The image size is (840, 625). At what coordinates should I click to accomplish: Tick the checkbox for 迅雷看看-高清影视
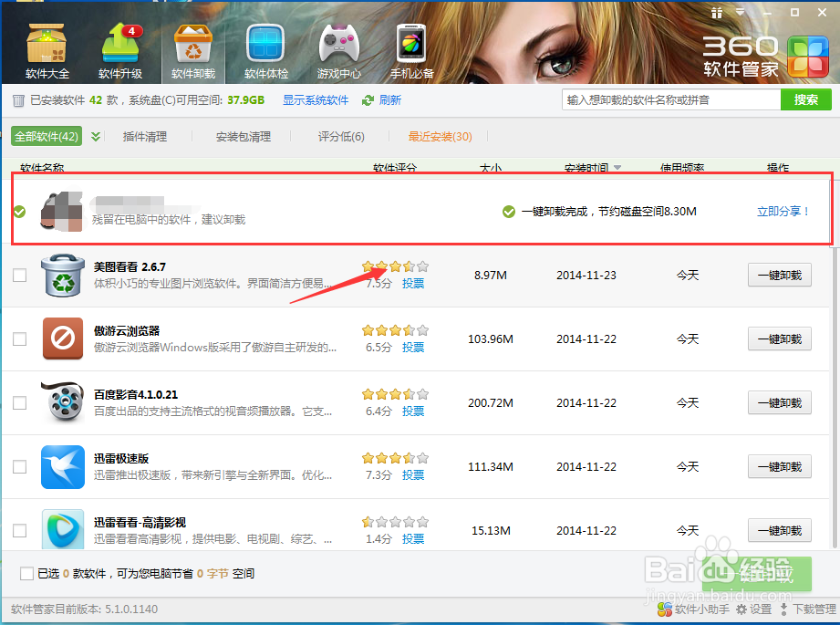tap(20, 531)
